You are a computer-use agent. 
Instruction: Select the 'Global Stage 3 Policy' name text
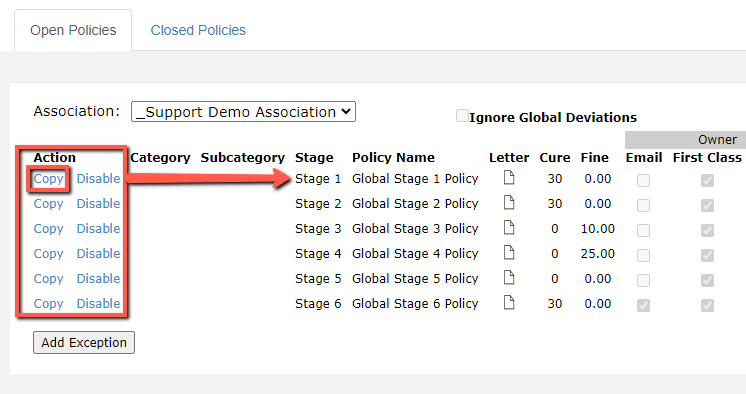(x=415, y=229)
